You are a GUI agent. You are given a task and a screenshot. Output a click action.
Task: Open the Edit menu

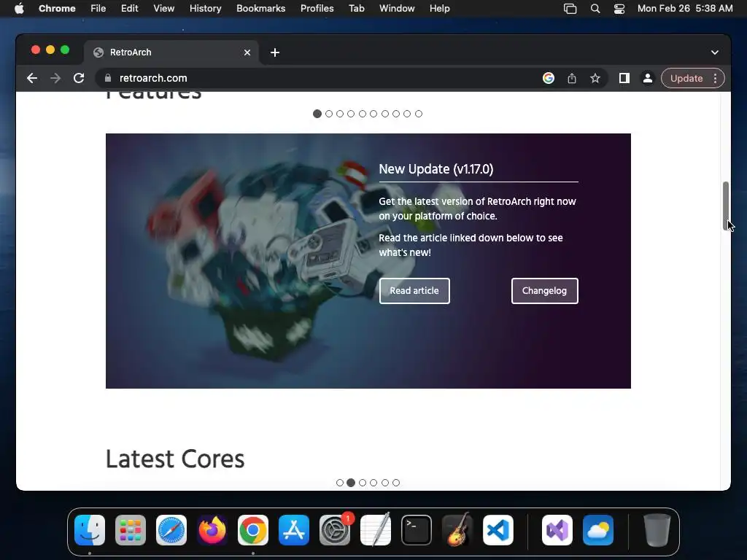(x=130, y=9)
